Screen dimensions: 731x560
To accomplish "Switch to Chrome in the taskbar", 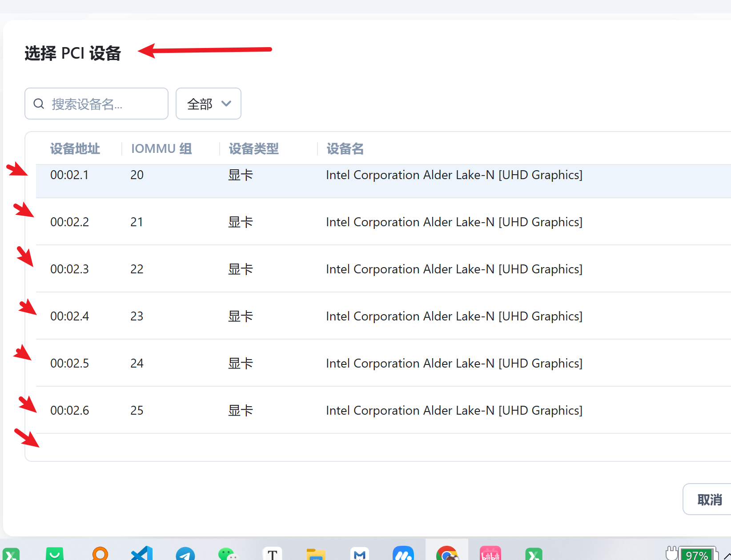I will coord(447,554).
